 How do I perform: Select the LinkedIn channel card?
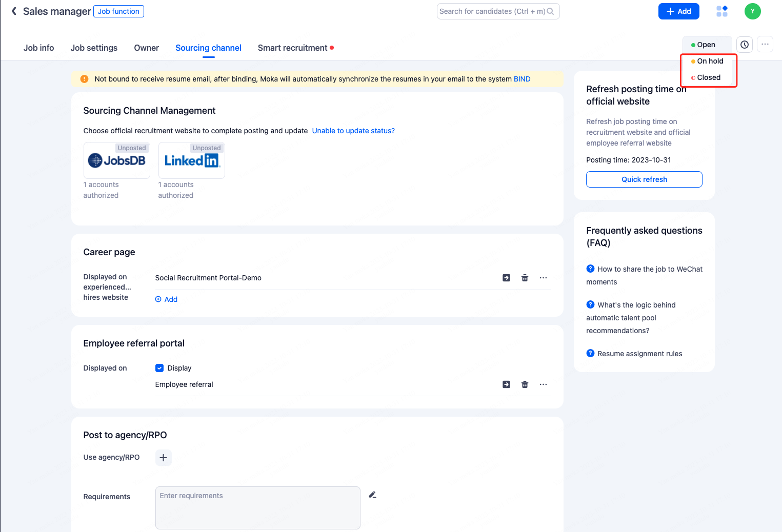coord(191,160)
